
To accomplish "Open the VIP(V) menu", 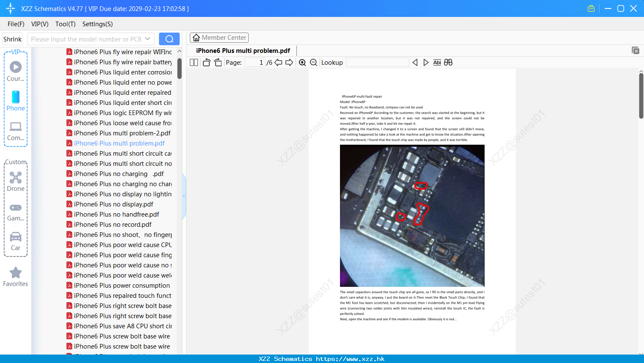I will tap(40, 24).
